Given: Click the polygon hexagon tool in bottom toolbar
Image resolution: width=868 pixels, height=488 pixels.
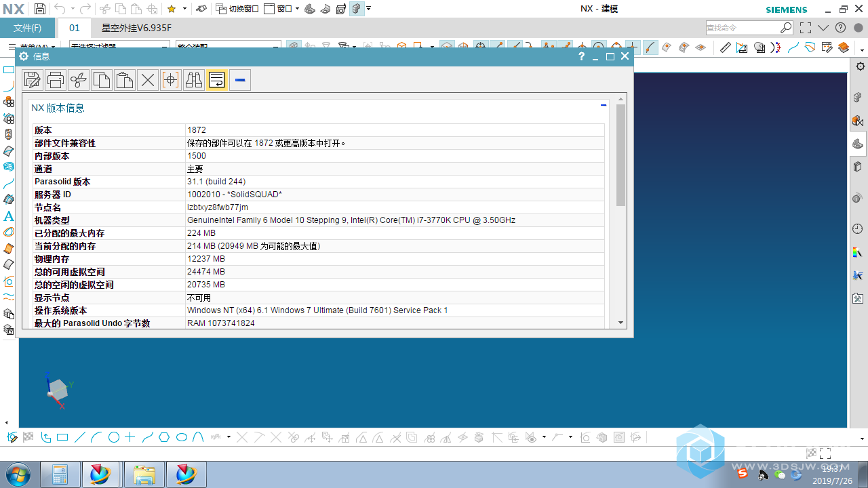Looking at the screenshot, I should pos(164,437).
